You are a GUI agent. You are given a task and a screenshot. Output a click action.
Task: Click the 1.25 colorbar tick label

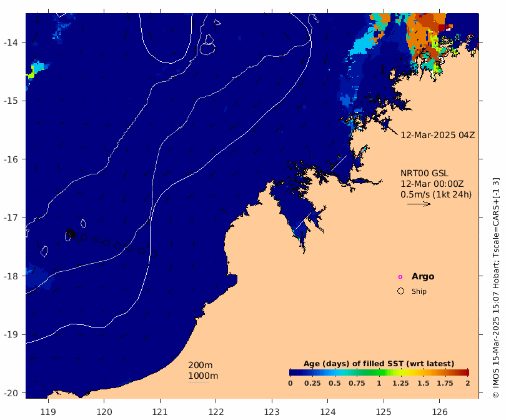coord(400,383)
